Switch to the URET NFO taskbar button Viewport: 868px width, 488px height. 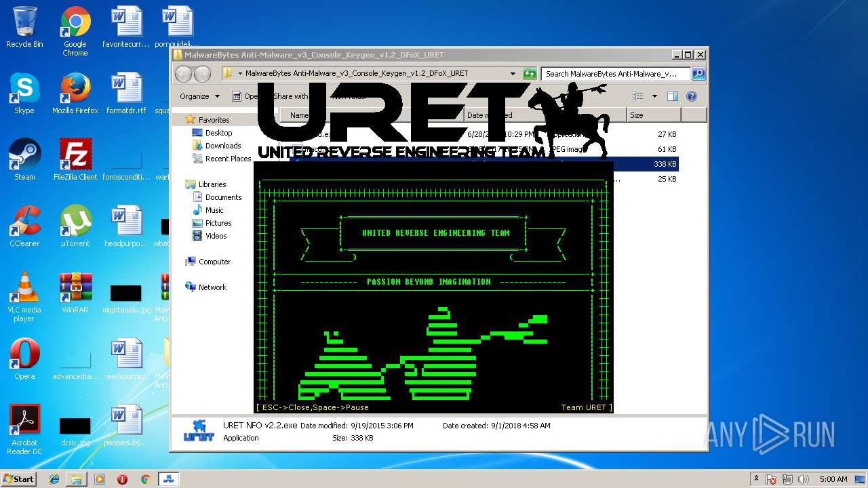coord(168,479)
